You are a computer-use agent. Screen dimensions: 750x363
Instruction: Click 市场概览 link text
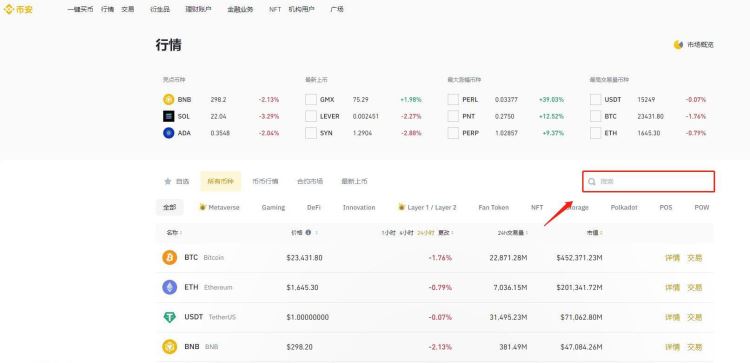point(701,44)
